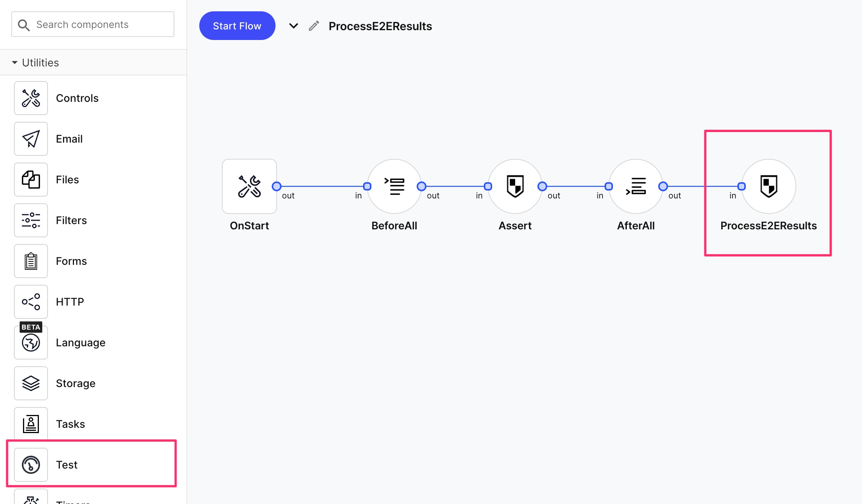
Task: Select the Tasks component icon
Action: (x=31, y=424)
